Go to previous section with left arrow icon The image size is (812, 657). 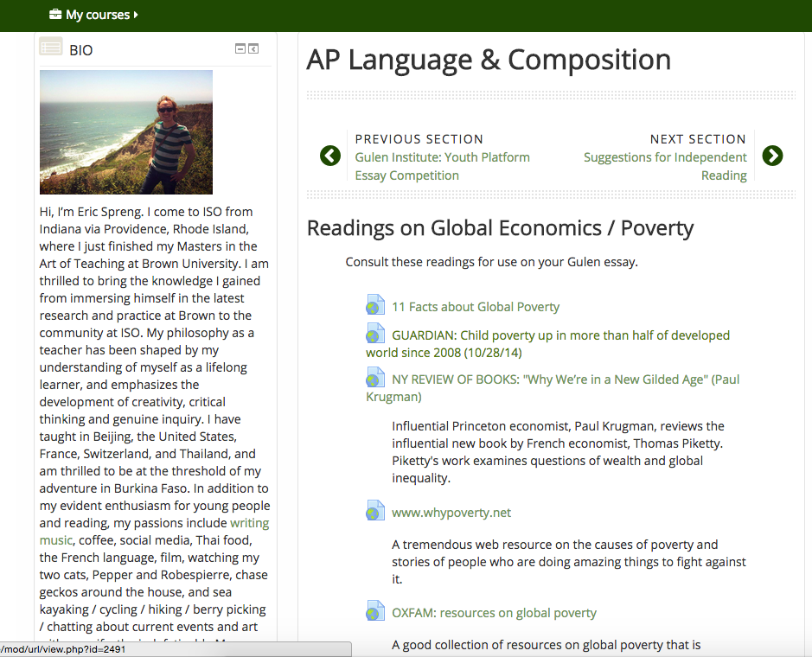[x=329, y=156]
